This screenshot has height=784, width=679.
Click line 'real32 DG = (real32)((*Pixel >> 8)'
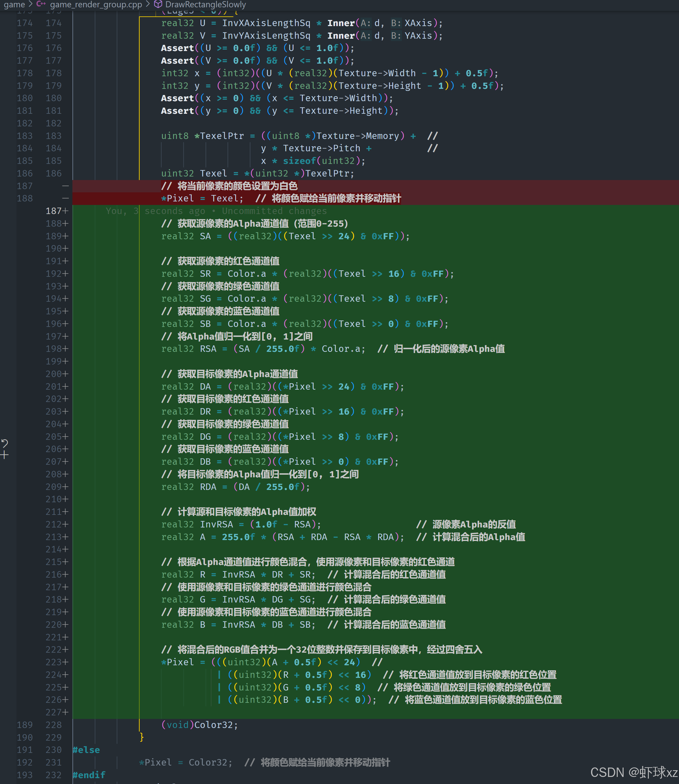[280, 437]
